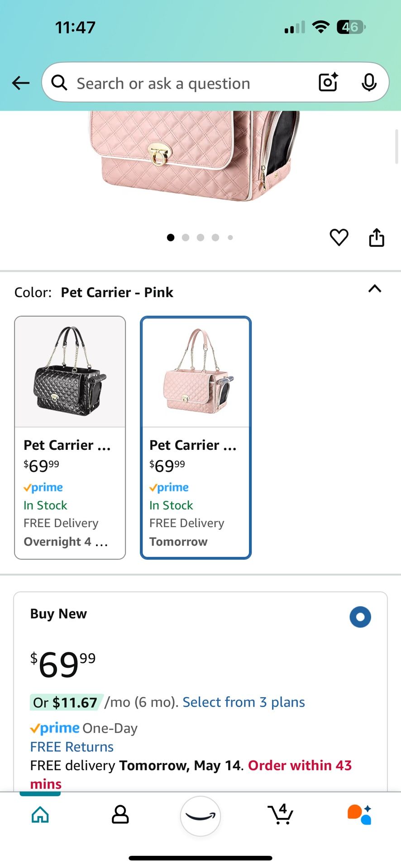Screen dimensions: 401x868
Task: Open the Rufus AI assistant icon
Action: point(359,815)
